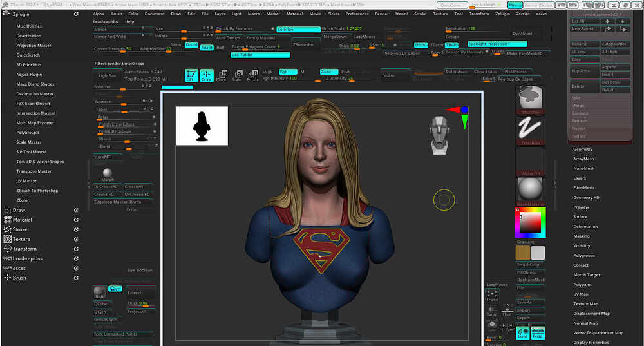644x346 pixels.
Task: Open the MaskPen brush selector thumbnail
Action: pyautogui.click(x=530, y=100)
